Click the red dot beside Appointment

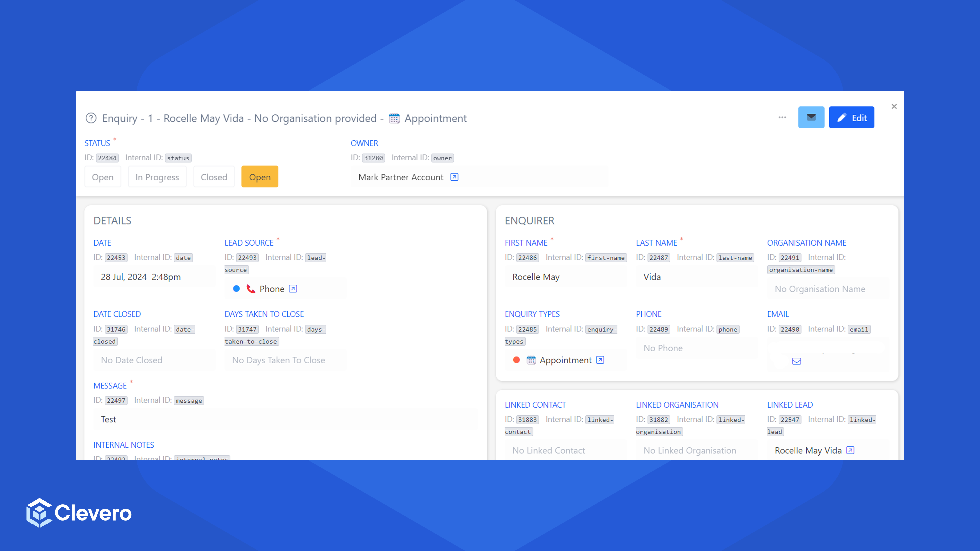tap(516, 360)
